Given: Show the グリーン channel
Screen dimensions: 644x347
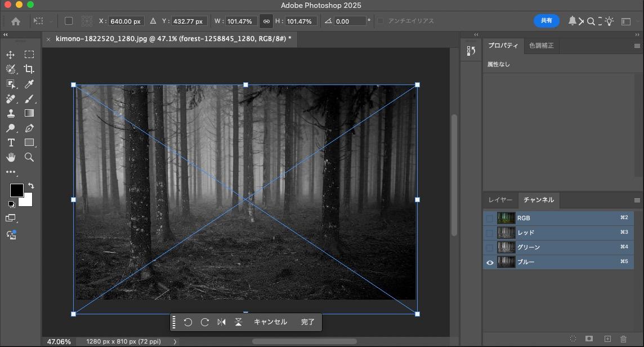Looking at the screenshot, I should point(490,247).
